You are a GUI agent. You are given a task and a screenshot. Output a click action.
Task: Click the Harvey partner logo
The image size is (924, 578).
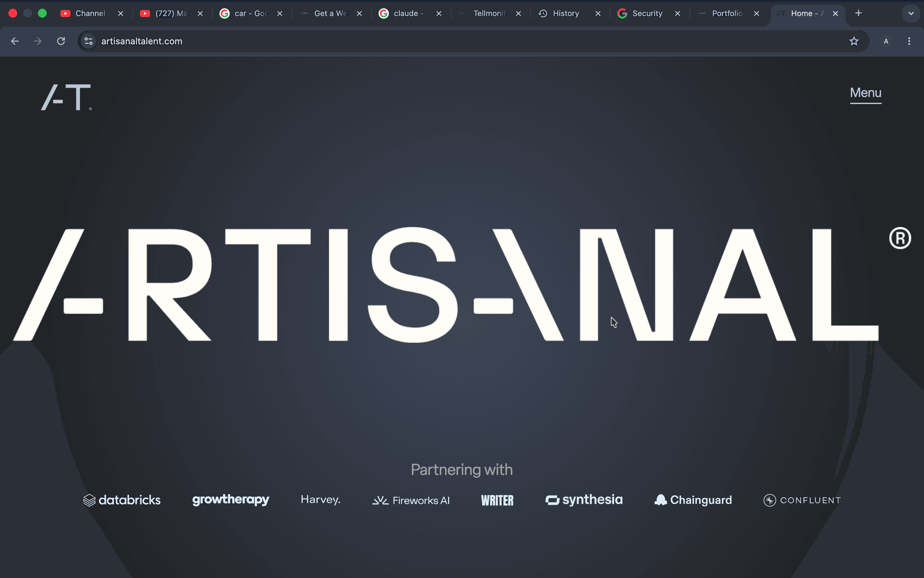(320, 500)
